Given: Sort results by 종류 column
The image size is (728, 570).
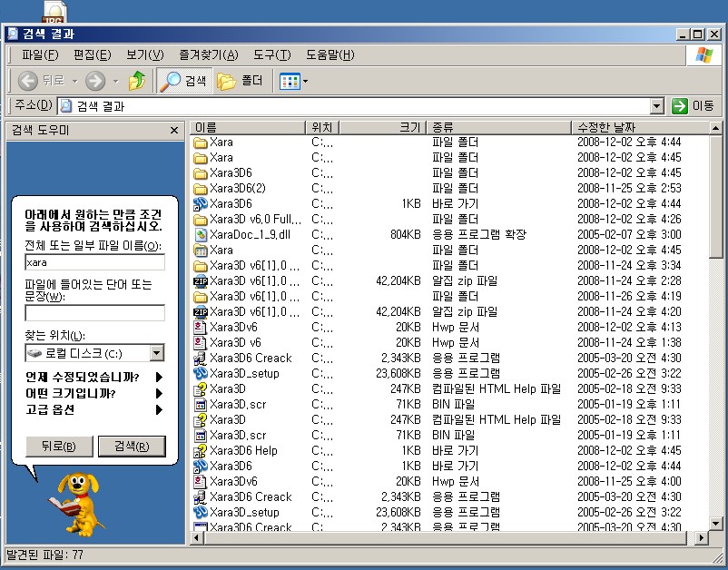Looking at the screenshot, I should coord(498,127).
